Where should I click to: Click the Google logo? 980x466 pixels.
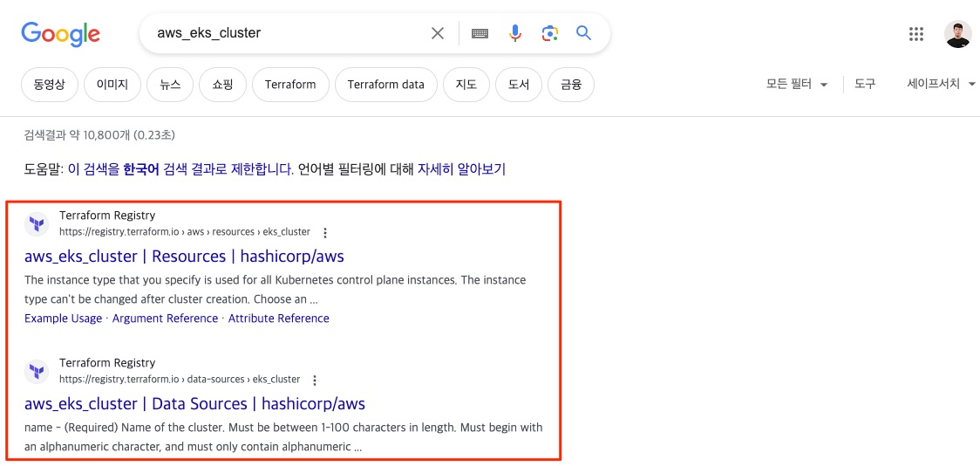click(x=60, y=34)
